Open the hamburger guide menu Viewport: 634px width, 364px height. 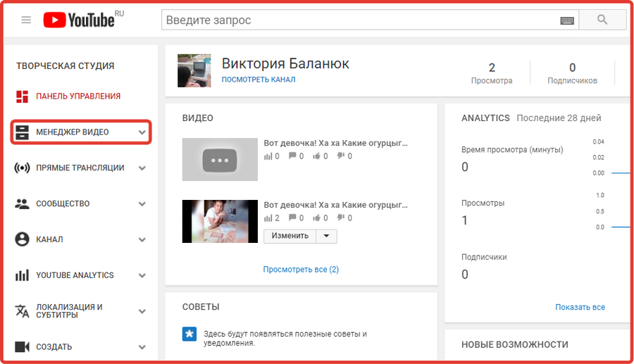point(26,20)
